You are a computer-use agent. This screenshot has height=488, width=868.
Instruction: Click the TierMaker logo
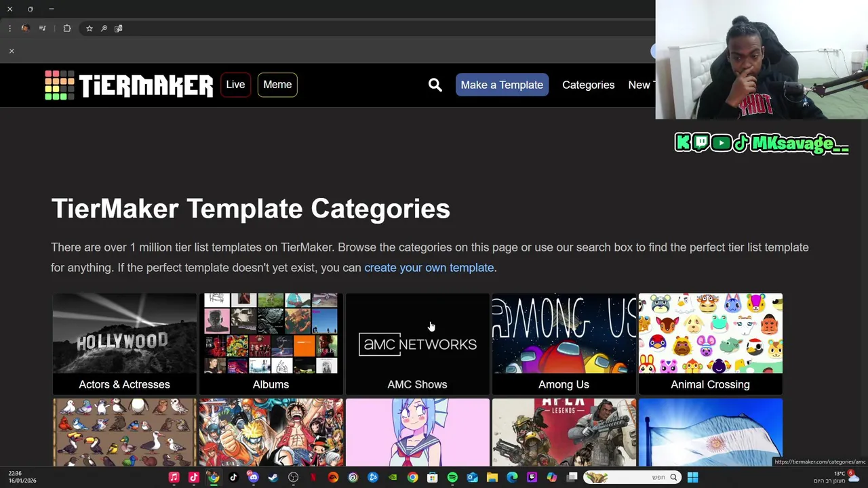coord(129,85)
